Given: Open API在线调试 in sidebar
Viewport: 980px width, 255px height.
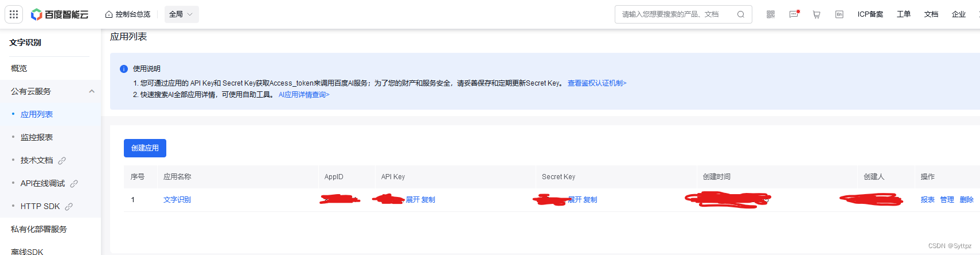Looking at the screenshot, I should pyautogui.click(x=43, y=183).
